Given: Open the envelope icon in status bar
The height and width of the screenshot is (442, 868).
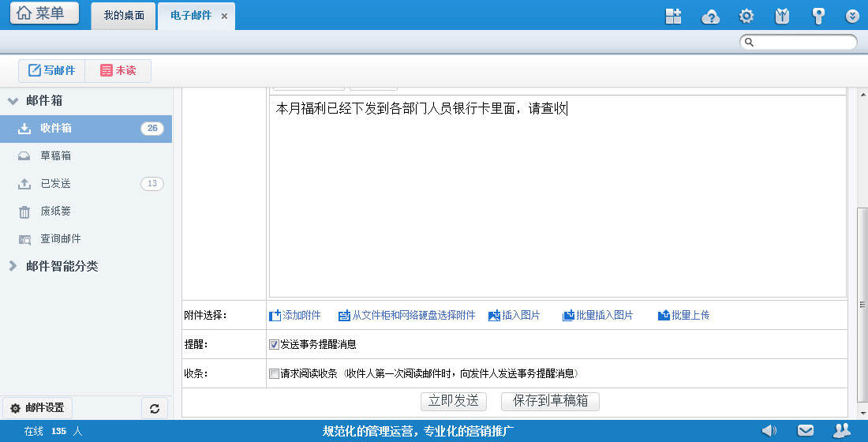Looking at the screenshot, I should [805, 430].
